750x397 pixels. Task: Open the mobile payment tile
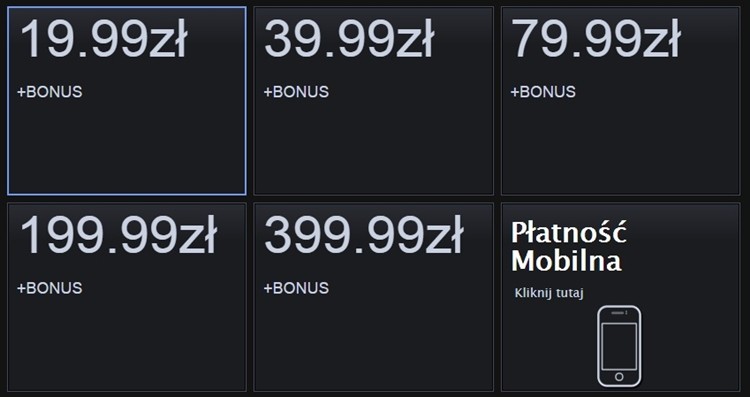pos(620,297)
